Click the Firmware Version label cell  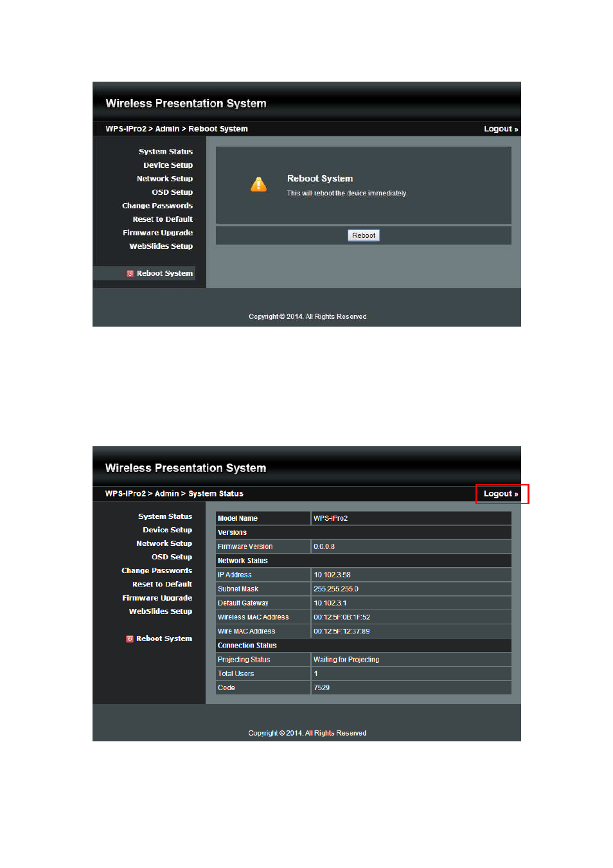coord(263,547)
